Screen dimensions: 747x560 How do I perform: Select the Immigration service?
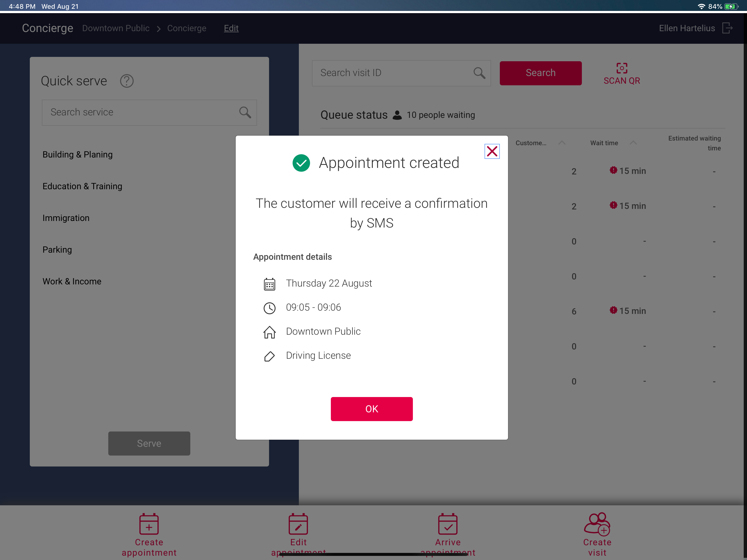(66, 218)
